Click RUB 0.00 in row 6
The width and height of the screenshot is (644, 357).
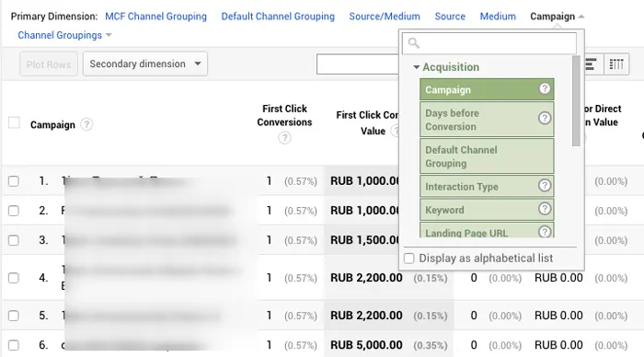tap(558, 345)
